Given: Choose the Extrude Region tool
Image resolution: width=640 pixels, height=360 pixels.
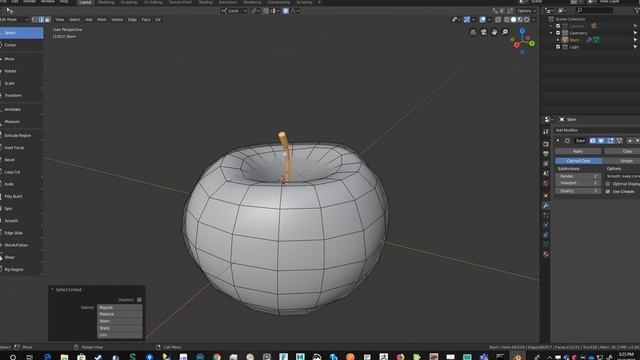Looking at the screenshot, I should point(21,136).
